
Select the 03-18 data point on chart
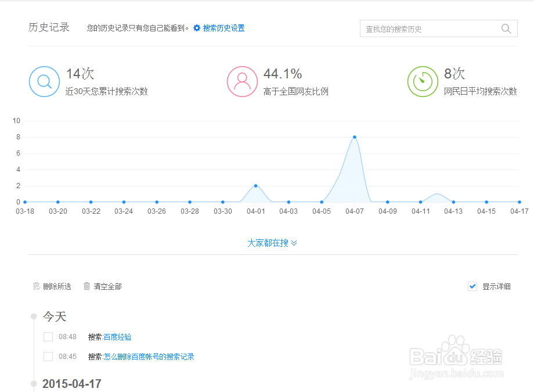coord(25,202)
